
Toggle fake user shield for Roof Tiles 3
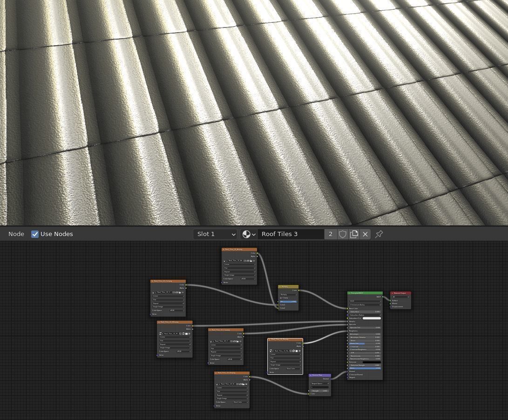click(x=342, y=234)
